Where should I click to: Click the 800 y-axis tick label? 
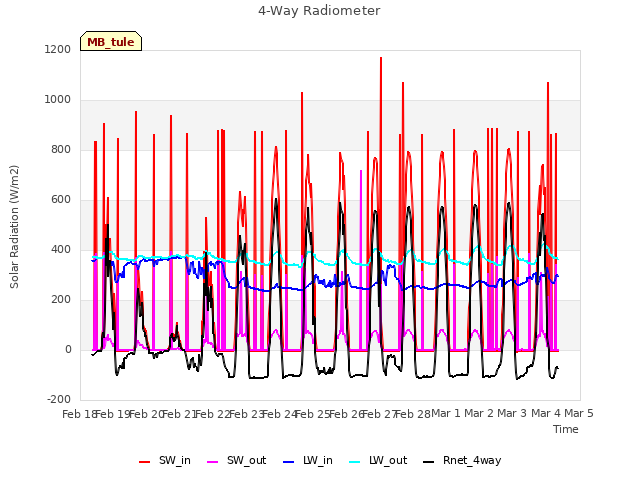pyautogui.click(x=61, y=149)
